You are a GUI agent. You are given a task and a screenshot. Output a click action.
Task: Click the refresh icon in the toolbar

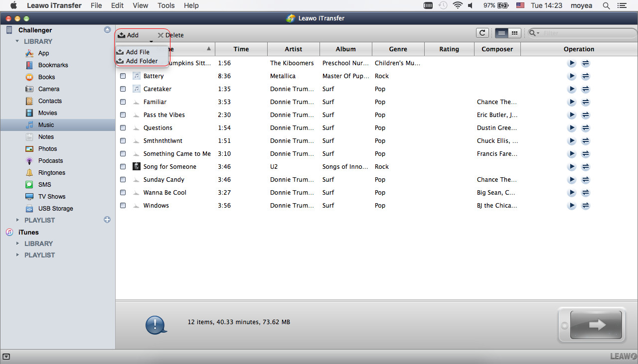[482, 33]
